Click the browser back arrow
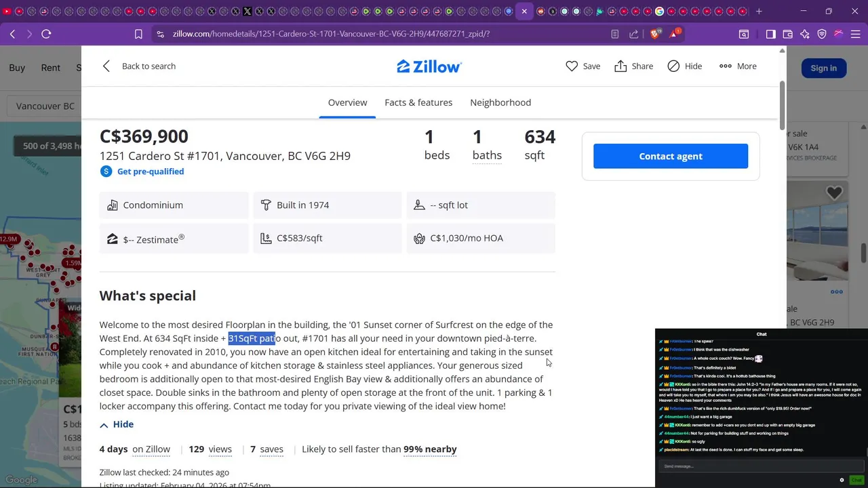868x488 pixels. click(x=12, y=34)
